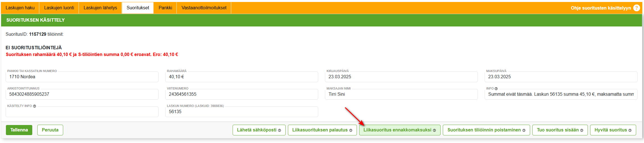This screenshot has width=644, height=143.
Task: Cancel with the Peruuta button
Action: [50, 130]
